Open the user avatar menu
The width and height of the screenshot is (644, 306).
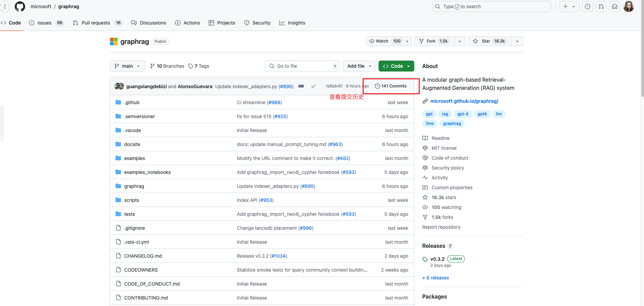click(629, 6)
